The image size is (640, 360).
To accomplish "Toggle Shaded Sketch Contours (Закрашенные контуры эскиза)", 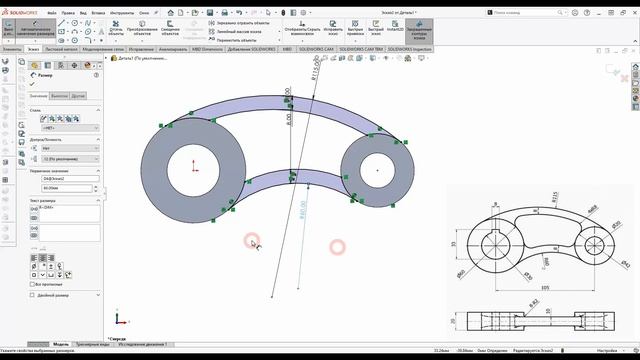I will coord(419,31).
